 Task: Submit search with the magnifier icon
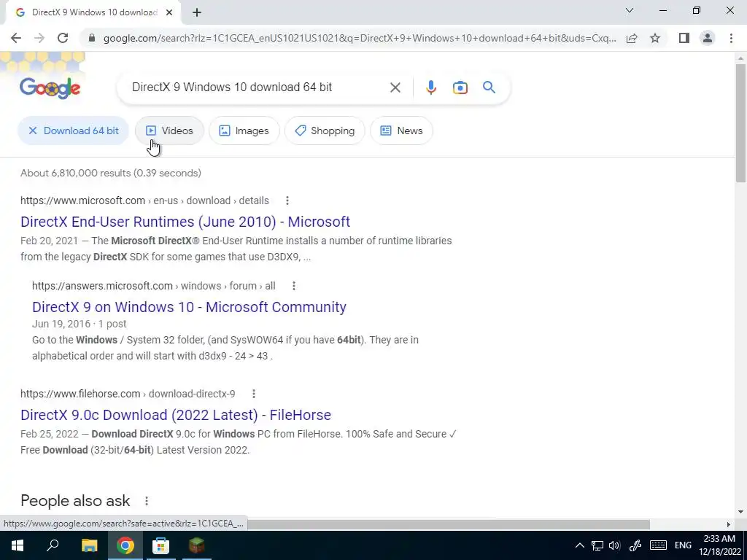pos(489,87)
